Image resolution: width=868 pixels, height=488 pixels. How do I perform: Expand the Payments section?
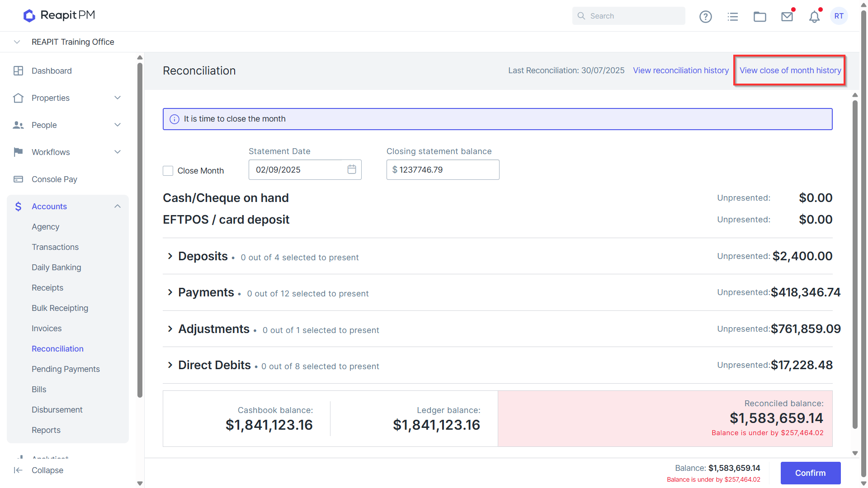click(x=170, y=292)
